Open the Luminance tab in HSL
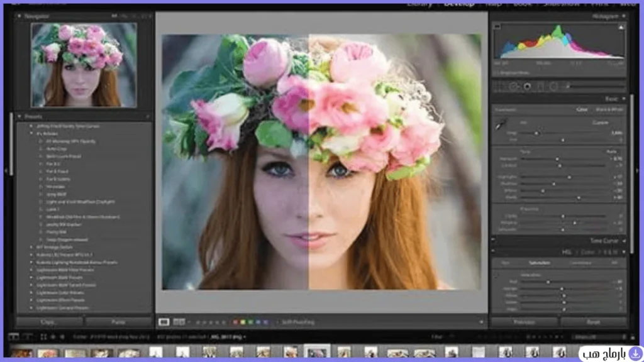The width and height of the screenshot is (644, 362). click(580, 263)
